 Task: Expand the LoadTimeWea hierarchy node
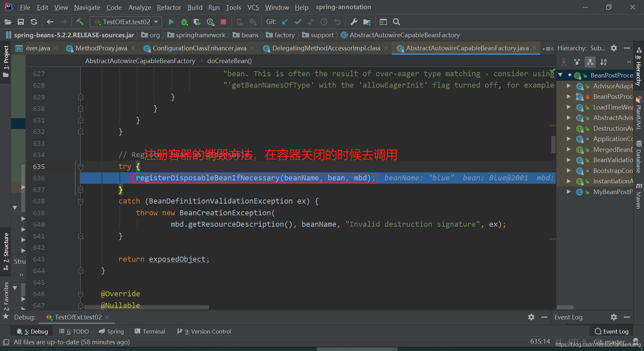[x=569, y=107]
